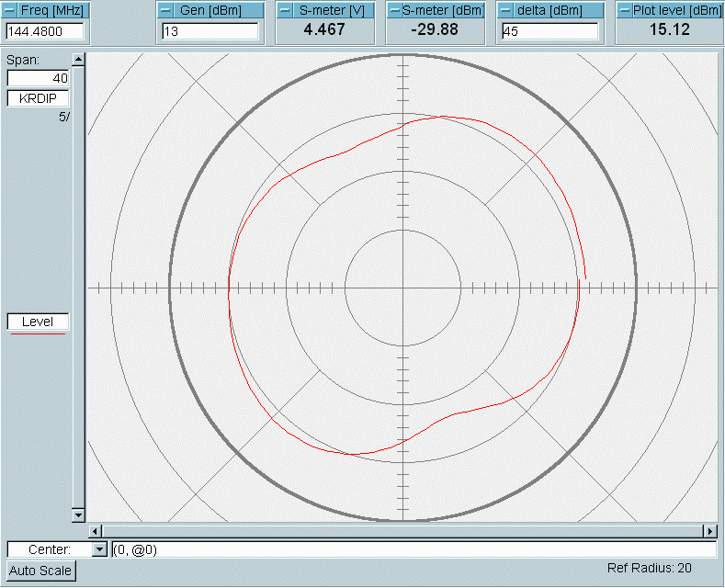Click the minus icon beside S-meter [dBm]
The image size is (725, 588).
[394, 10]
